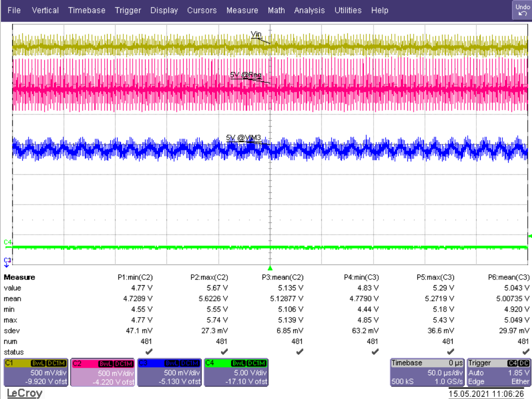The height and width of the screenshot is (399, 532).
Task: Open the Utilities menu
Action: pyautogui.click(x=348, y=10)
